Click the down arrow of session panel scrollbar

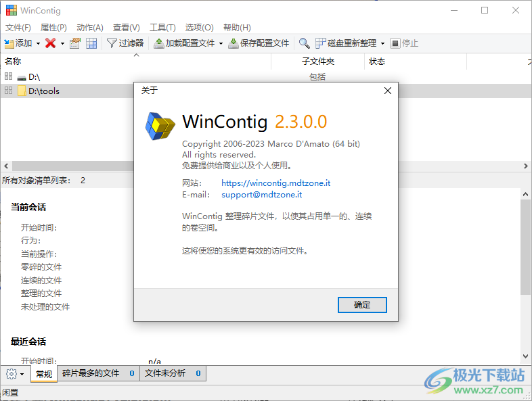525,356
